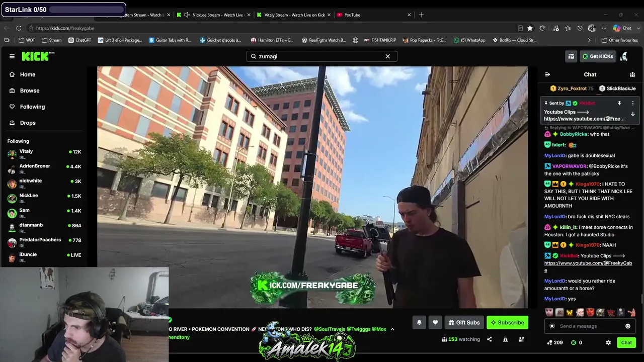Open Vitaly's channel in Following list

(44, 154)
